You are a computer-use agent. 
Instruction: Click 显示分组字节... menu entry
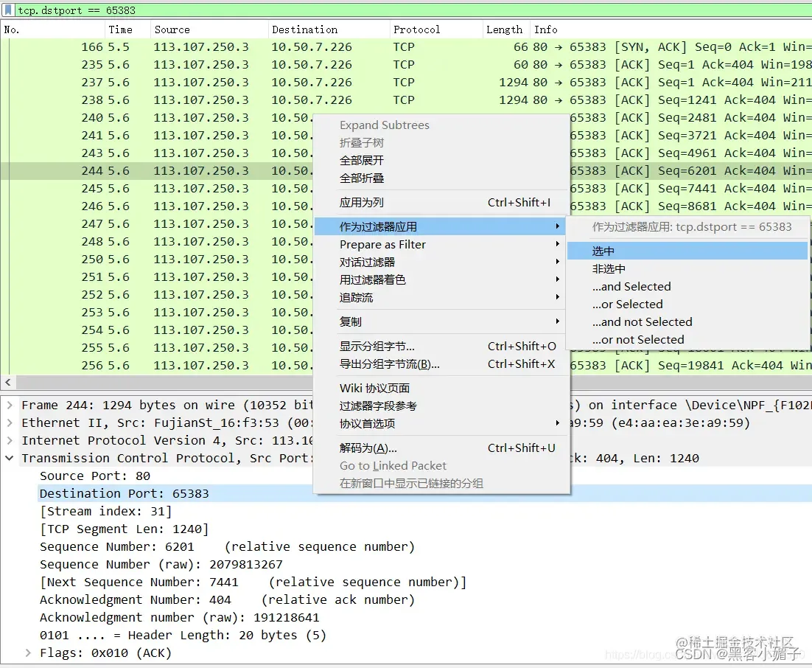point(441,346)
